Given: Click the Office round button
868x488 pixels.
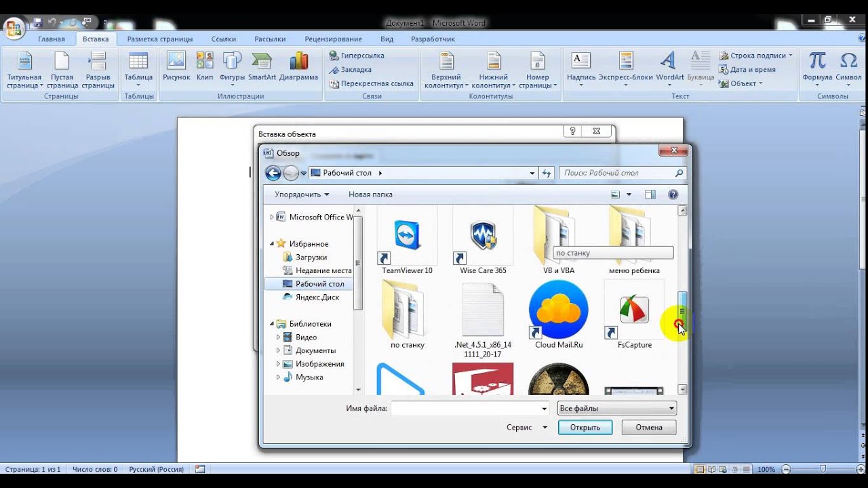Looking at the screenshot, I should click(14, 28).
